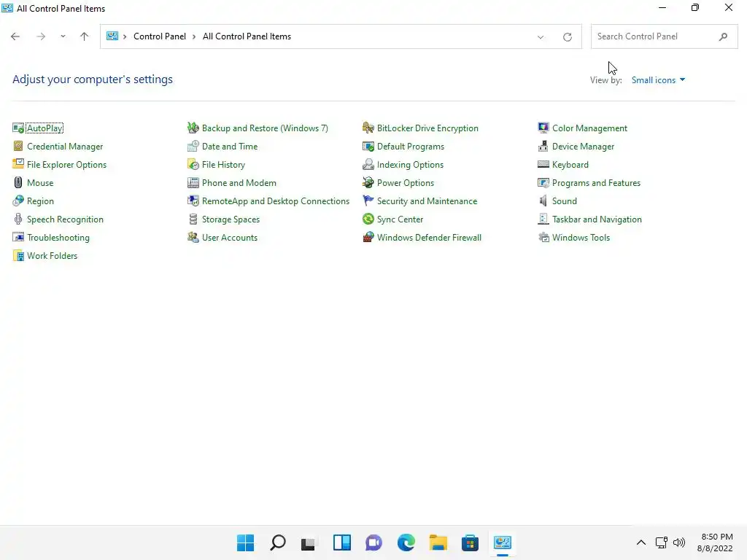Click the Date and Time icon

click(193, 146)
